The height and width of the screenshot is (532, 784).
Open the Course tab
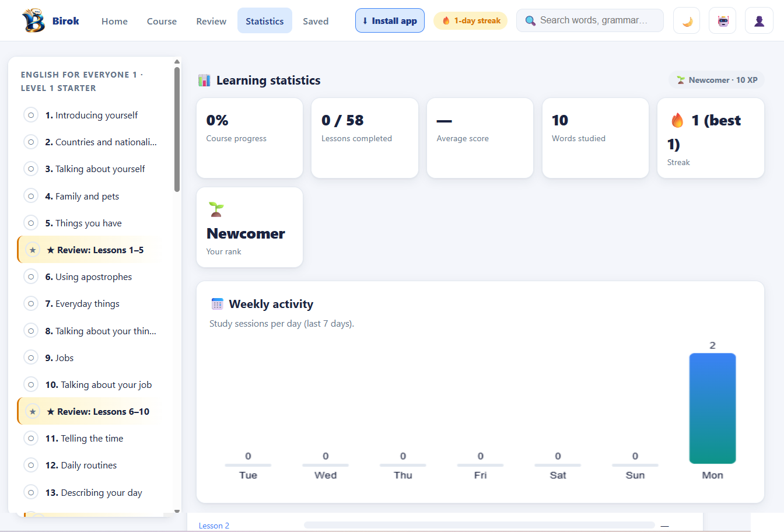pyautogui.click(x=162, y=21)
